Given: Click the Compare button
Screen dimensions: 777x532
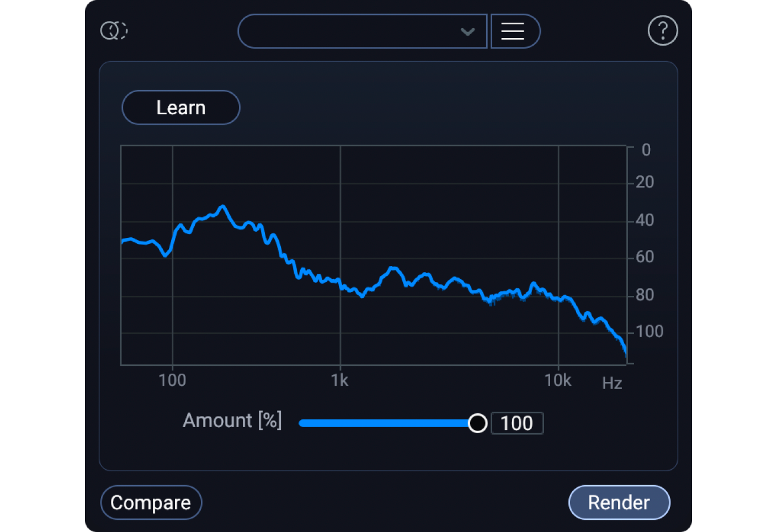Looking at the screenshot, I should click(151, 503).
